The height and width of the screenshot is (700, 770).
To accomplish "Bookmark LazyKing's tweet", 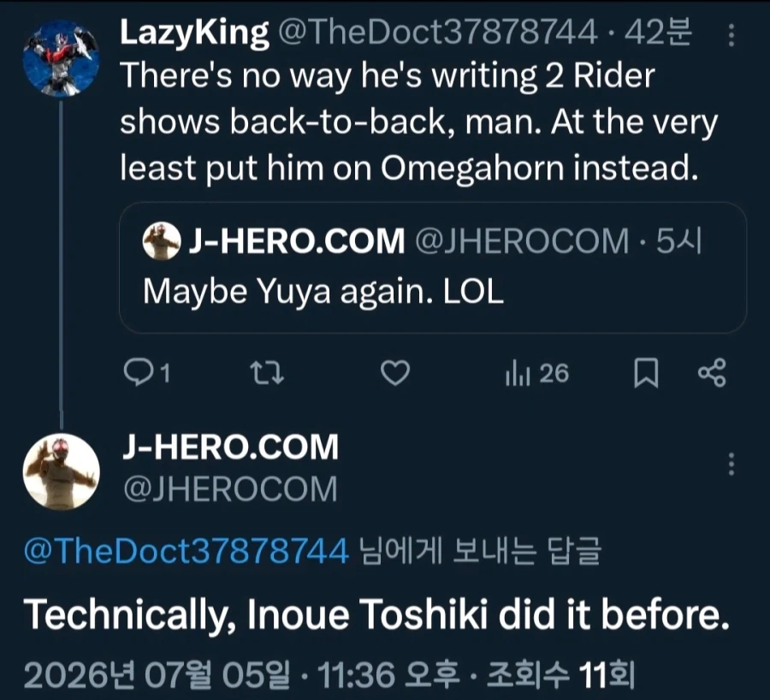I will 646,373.
